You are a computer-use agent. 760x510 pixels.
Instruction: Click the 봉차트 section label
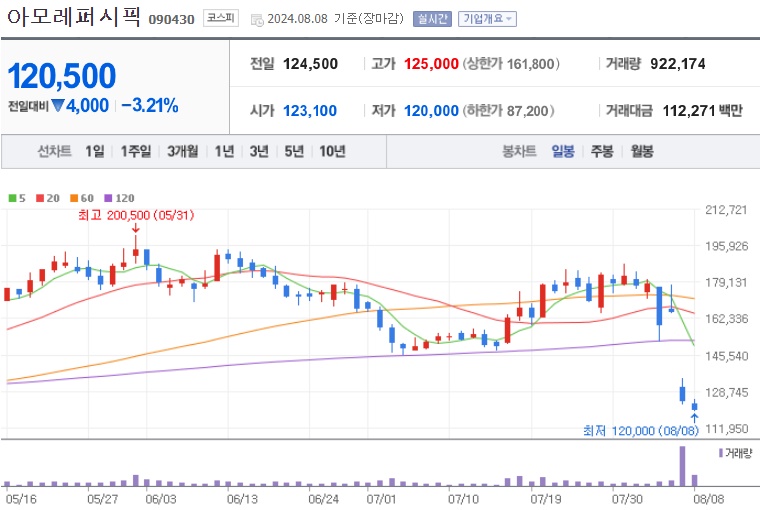519,151
